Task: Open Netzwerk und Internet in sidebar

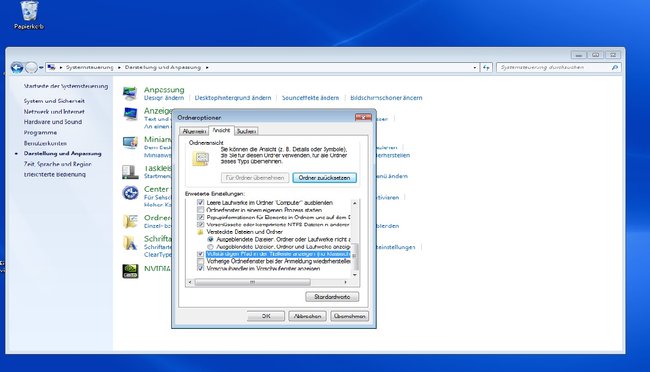Action: coord(54,112)
